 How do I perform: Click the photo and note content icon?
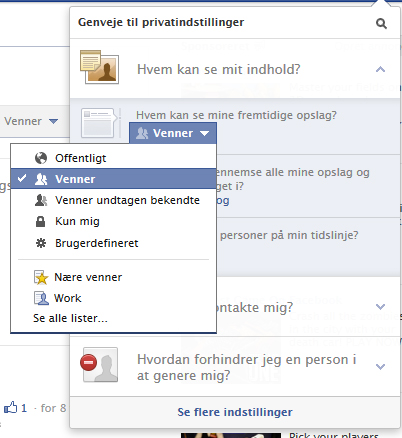coord(99,67)
